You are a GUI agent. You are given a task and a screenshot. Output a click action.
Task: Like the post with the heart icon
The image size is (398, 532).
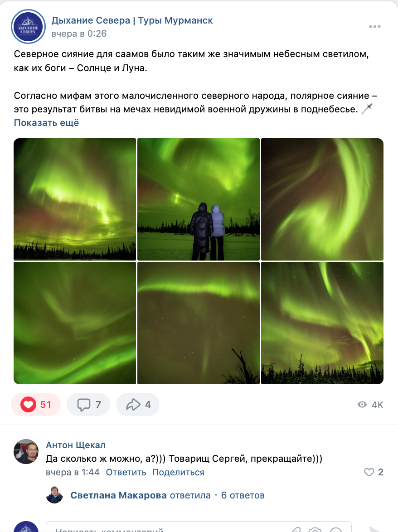point(28,404)
